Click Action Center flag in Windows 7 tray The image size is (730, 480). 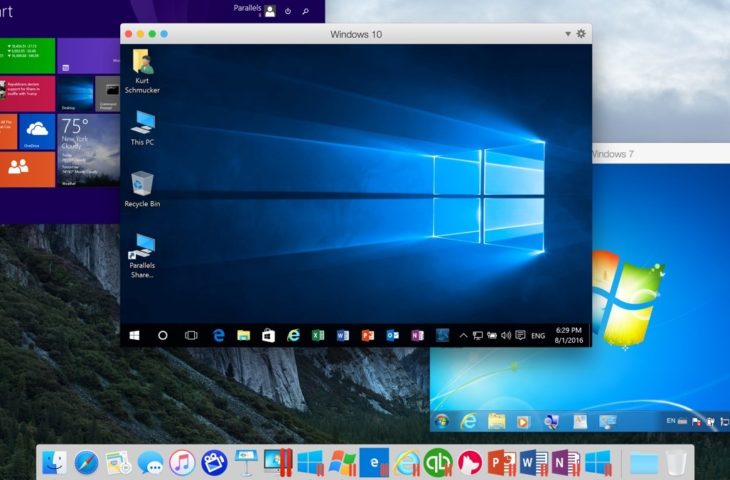tap(696, 422)
